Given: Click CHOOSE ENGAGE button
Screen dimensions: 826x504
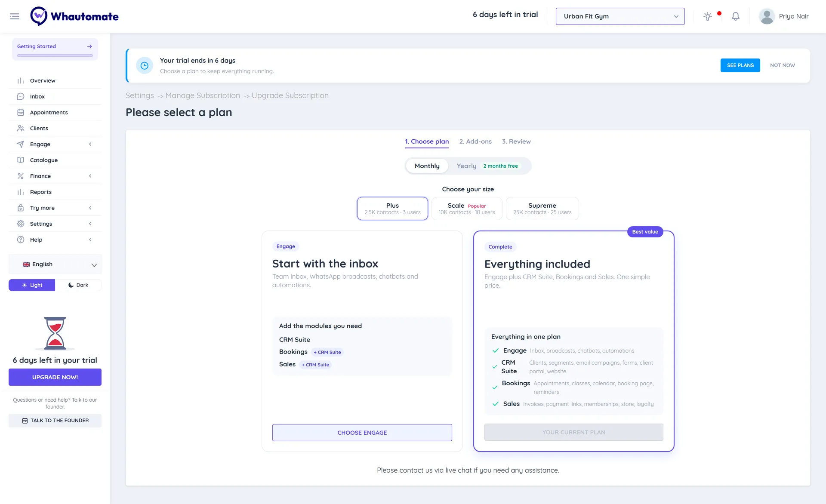Looking at the screenshot, I should [362, 433].
